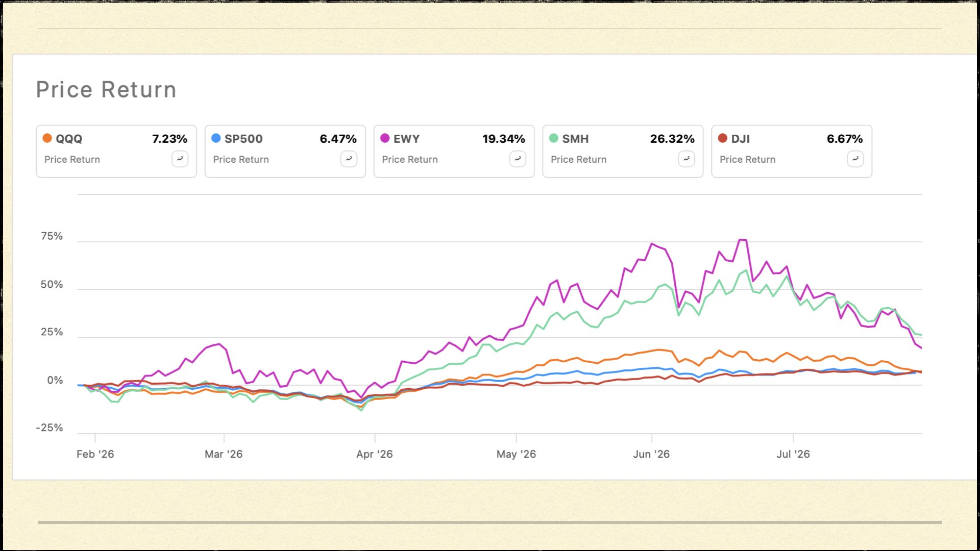Viewport: 980px width, 551px height.
Task: Click the 50% y-axis label
Action: pyautogui.click(x=52, y=285)
